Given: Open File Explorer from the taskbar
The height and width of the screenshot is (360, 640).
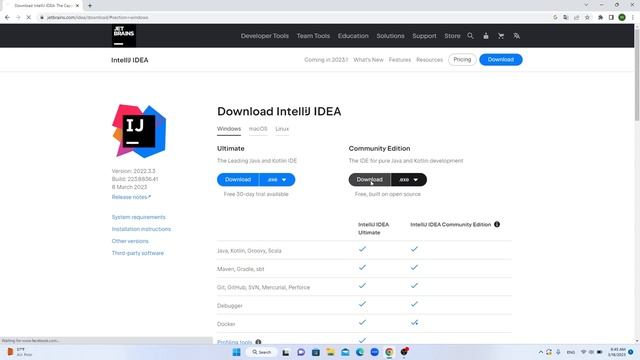Looking at the screenshot, I should click(330, 352).
